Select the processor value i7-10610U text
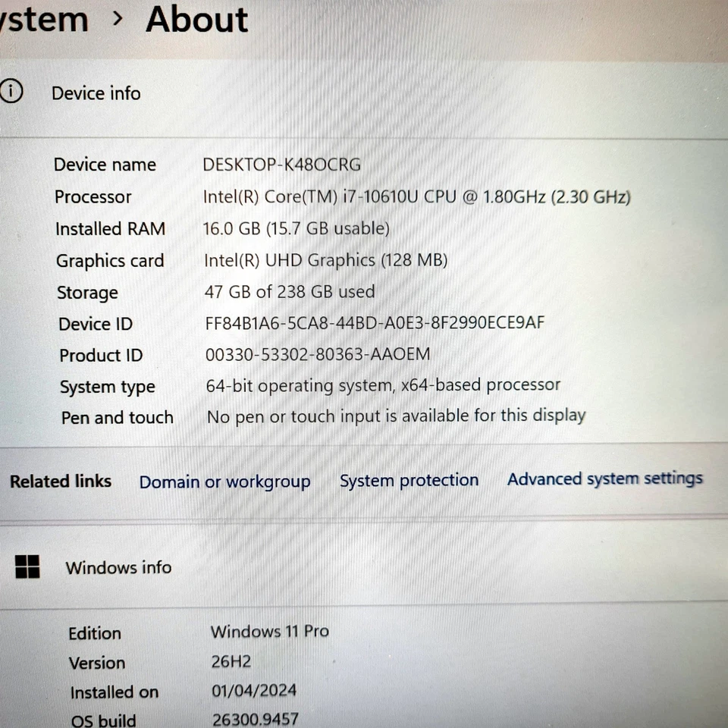 tap(416, 197)
